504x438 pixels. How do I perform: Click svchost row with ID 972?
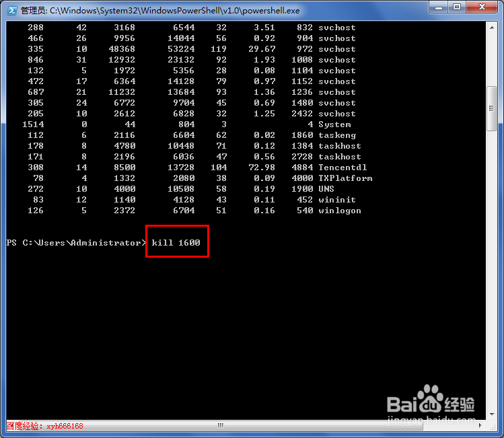[192, 49]
